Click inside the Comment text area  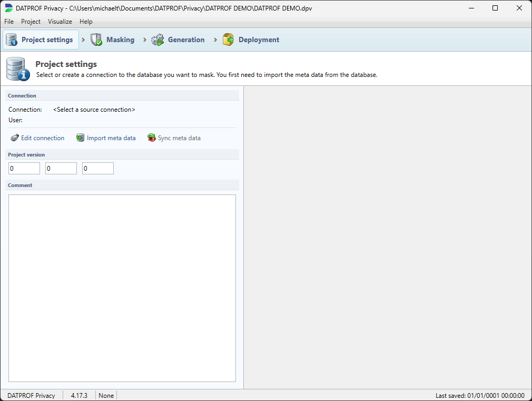pyautogui.click(x=122, y=288)
